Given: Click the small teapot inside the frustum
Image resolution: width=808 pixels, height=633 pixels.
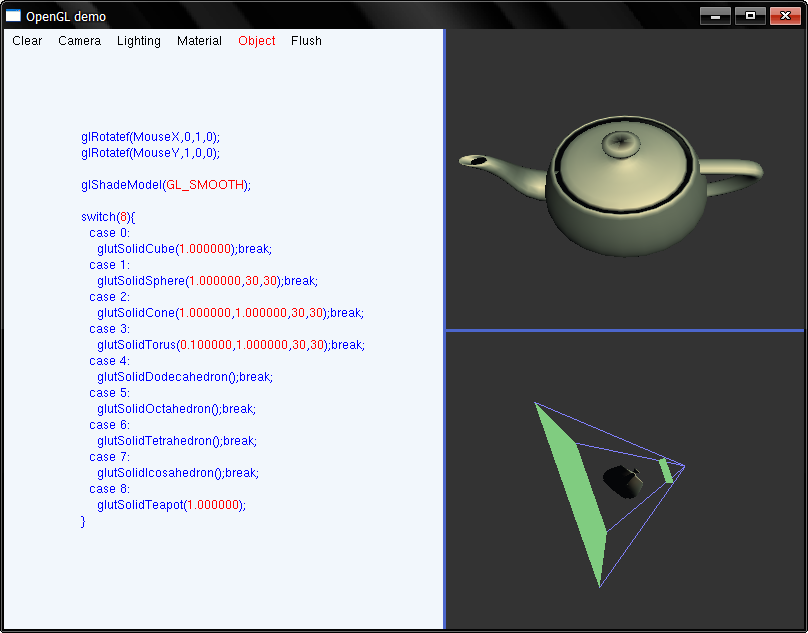Looking at the screenshot, I should coord(623,482).
